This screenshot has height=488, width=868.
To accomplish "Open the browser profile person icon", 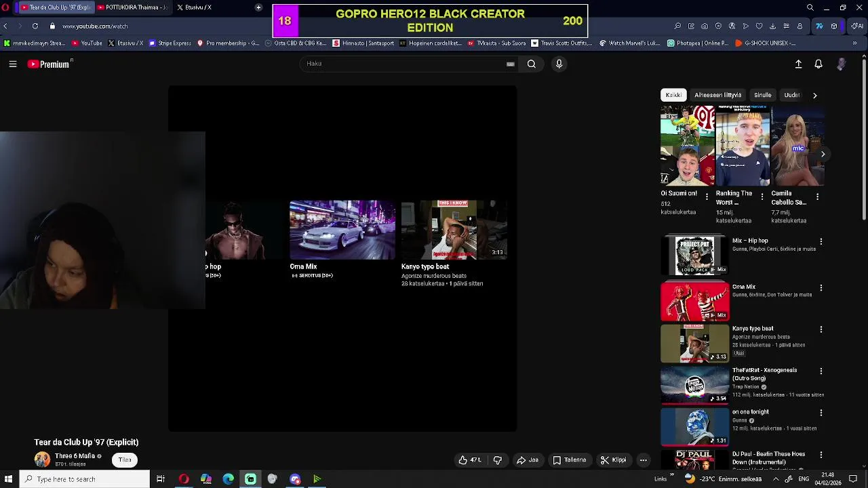I will (x=800, y=26).
